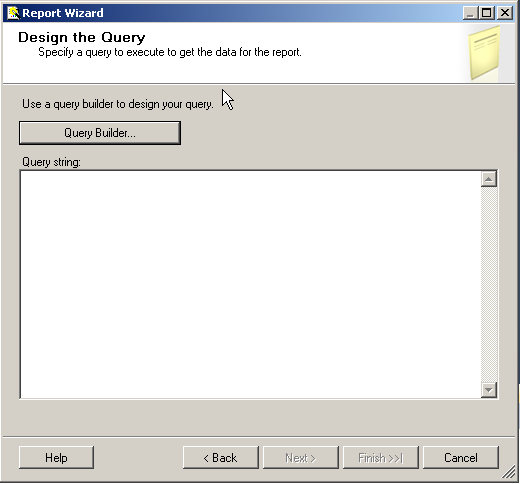Minimize the Report Wizard window
Screen dimensions: 520x484
coord(470,13)
